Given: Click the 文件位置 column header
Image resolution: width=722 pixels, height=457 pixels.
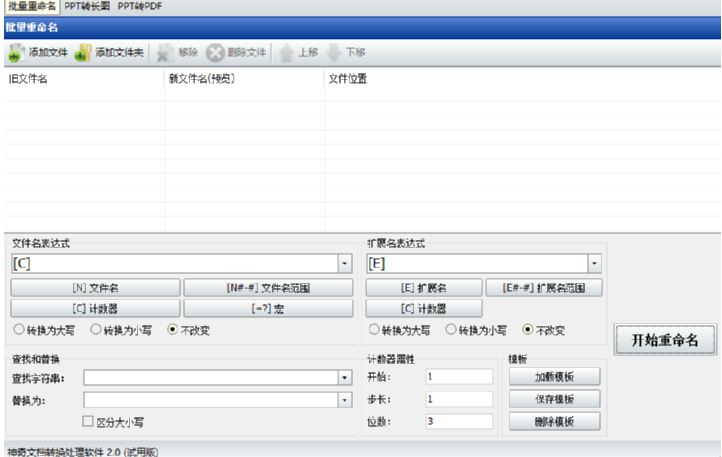Looking at the screenshot, I should (x=523, y=79).
